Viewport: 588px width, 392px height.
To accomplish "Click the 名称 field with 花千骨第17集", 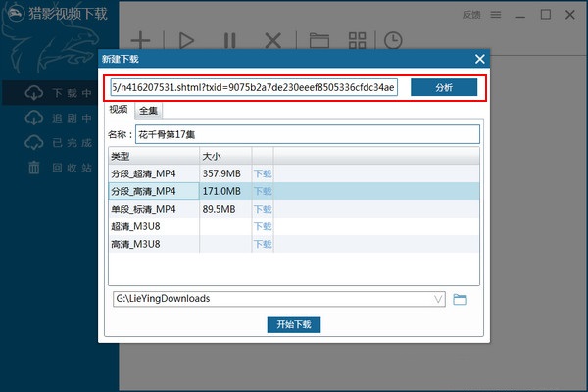I will [308, 134].
